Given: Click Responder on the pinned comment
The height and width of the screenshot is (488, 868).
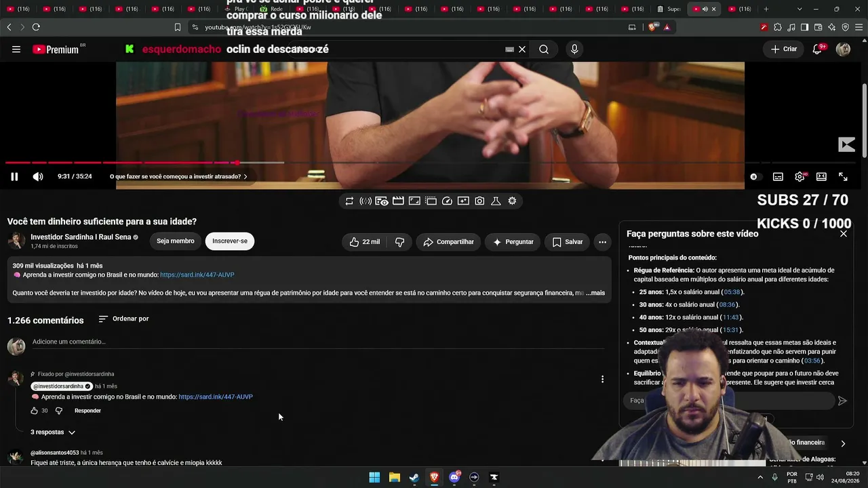Looking at the screenshot, I should (87, 411).
